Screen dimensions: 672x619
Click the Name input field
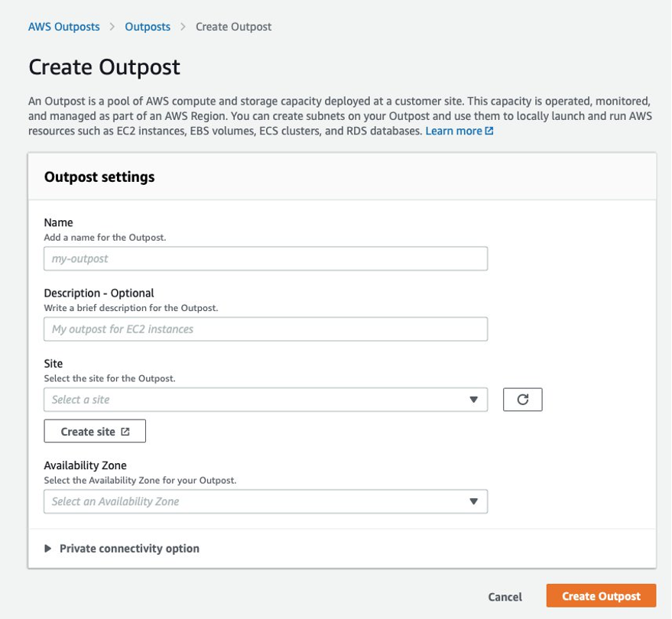point(265,258)
